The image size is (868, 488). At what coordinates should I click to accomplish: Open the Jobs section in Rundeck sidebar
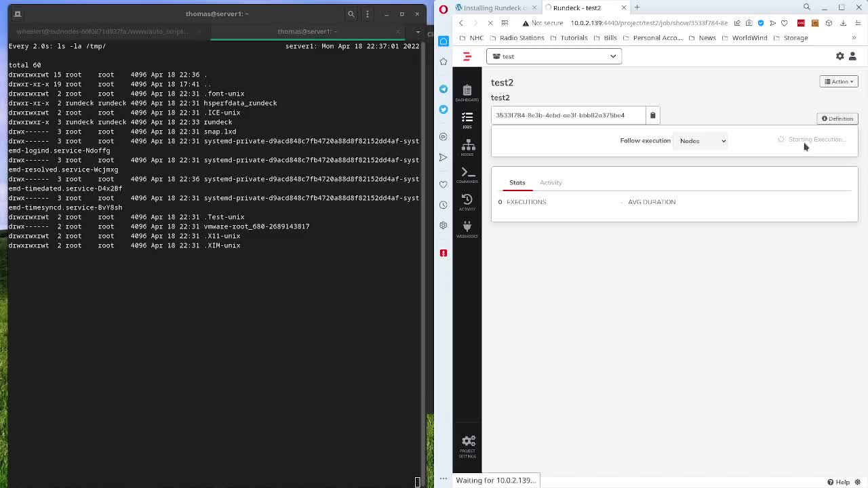click(x=467, y=120)
